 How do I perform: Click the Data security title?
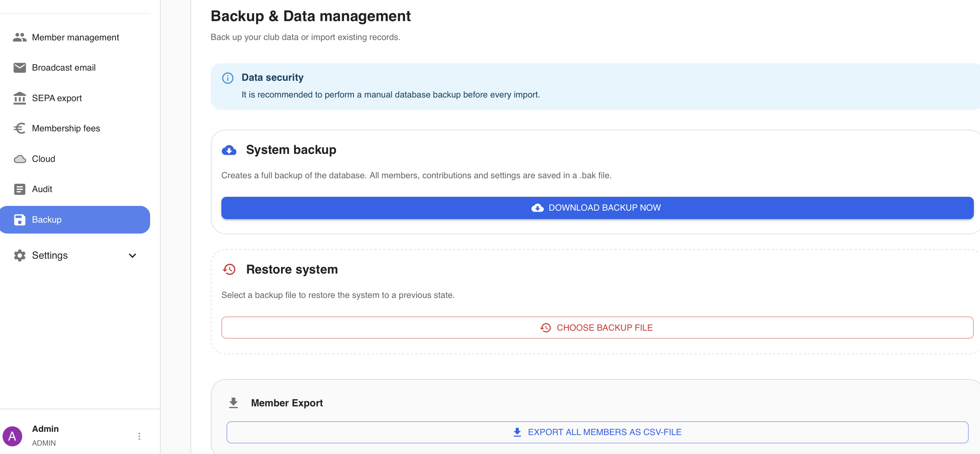[x=272, y=77]
